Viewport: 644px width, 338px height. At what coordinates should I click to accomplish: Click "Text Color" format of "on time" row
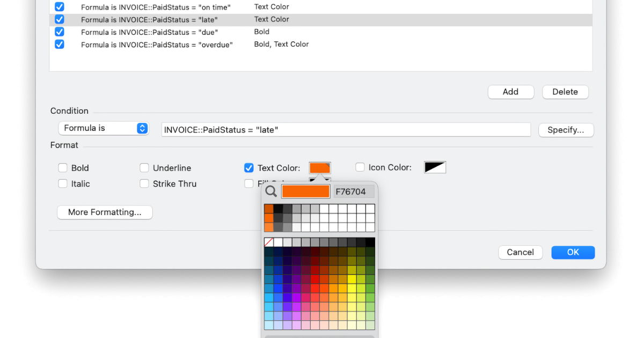click(x=272, y=7)
